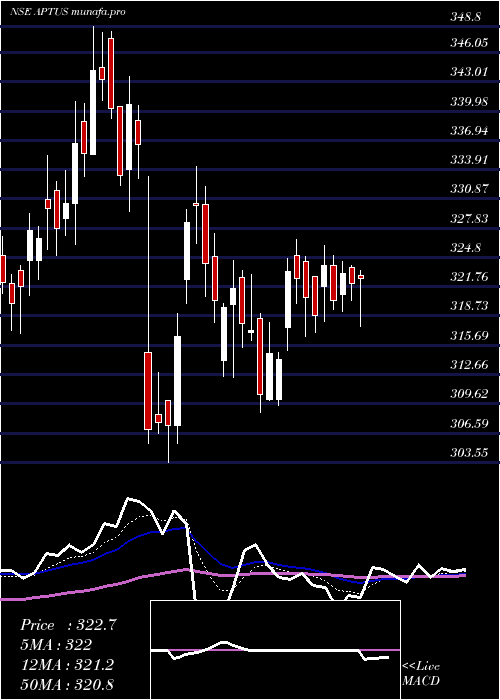Click the 343.01 price axis label
Screen dimensions: 500x700
[469, 72]
